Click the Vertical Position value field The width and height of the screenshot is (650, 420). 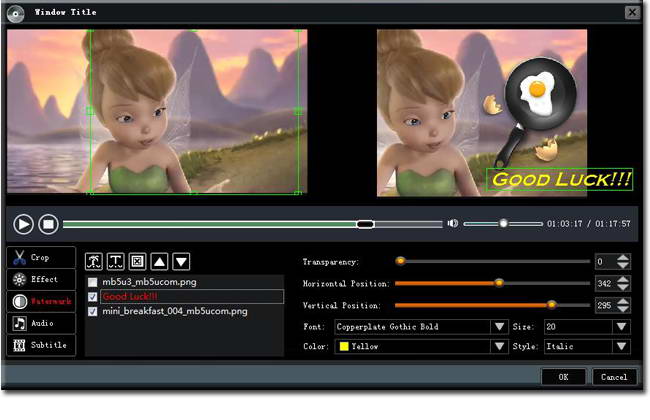(605, 306)
